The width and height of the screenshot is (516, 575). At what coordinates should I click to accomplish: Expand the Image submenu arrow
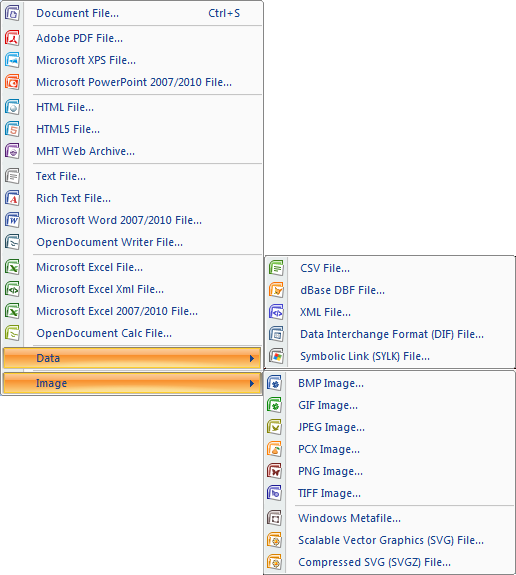[x=252, y=383]
